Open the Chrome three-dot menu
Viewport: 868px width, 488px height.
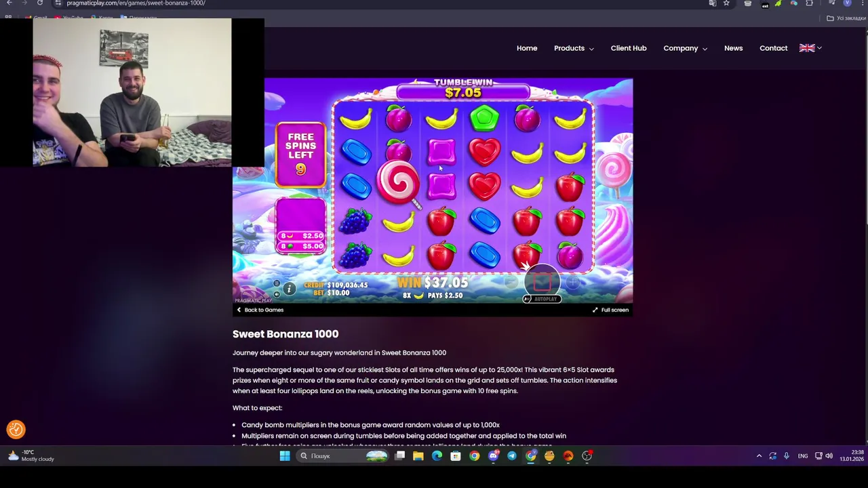tap(861, 3)
